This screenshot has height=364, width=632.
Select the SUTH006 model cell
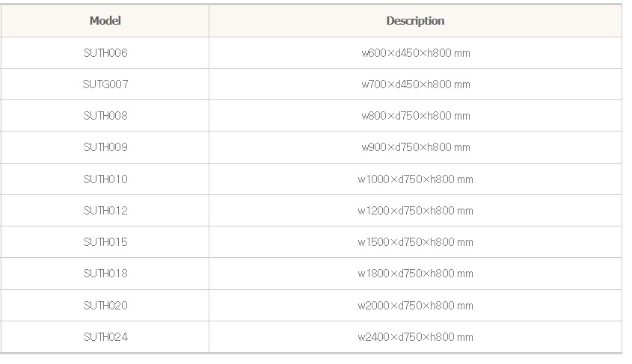click(105, 53)
